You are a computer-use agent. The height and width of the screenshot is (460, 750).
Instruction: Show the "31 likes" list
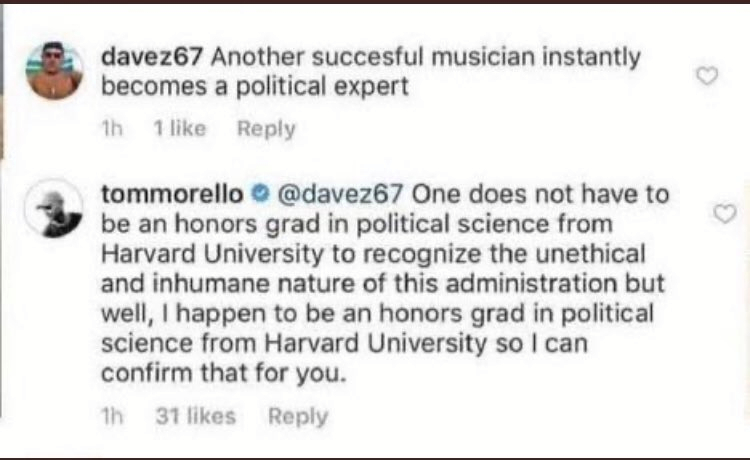click(196, 416)
